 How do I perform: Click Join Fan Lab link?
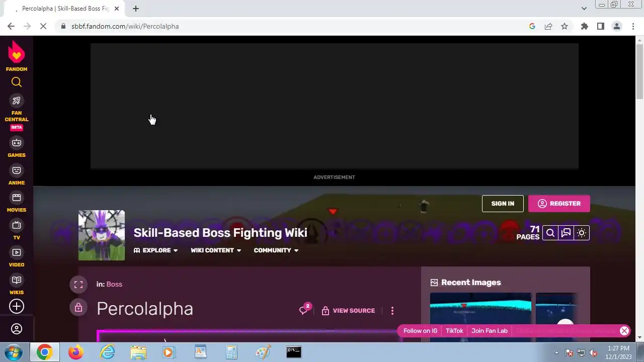[x=490, y=331]
